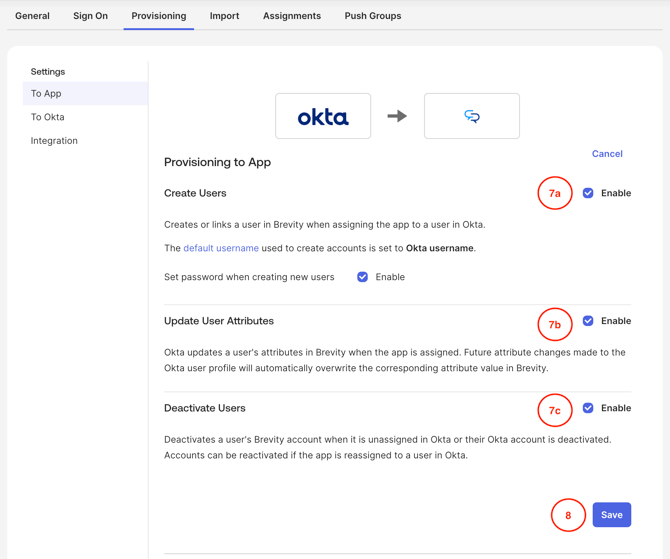
Task: Click the red 8 step marker
Action: [x=568, y=515]
